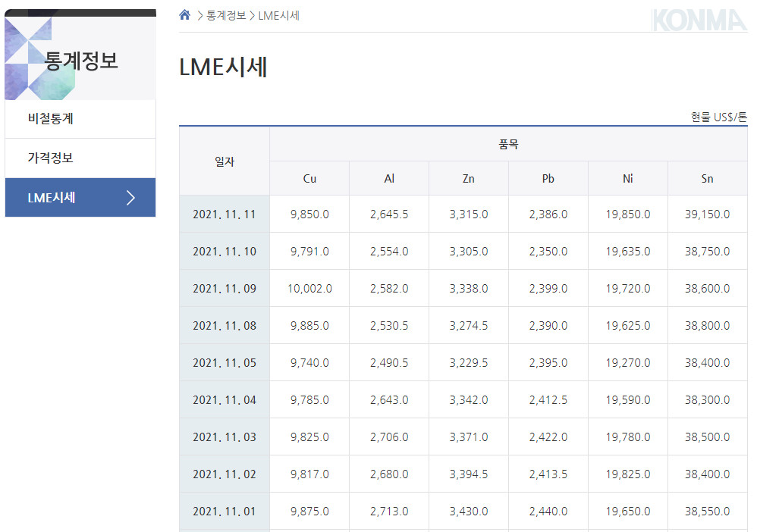Click Cu value 9,850.0
This screenshot has height=532, width=757.
[309, 214]
